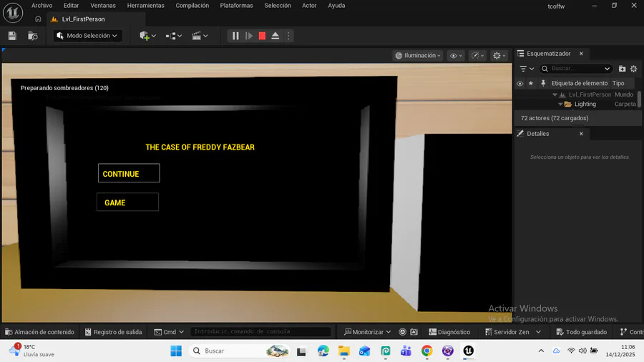Click the taskbar Buscar search box

coord(239,351)
